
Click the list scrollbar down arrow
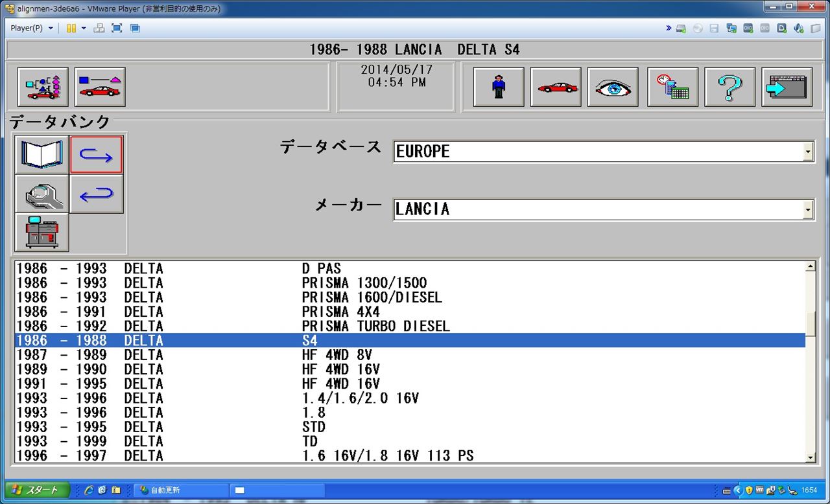pyautogui.click(x=810, y=457)
